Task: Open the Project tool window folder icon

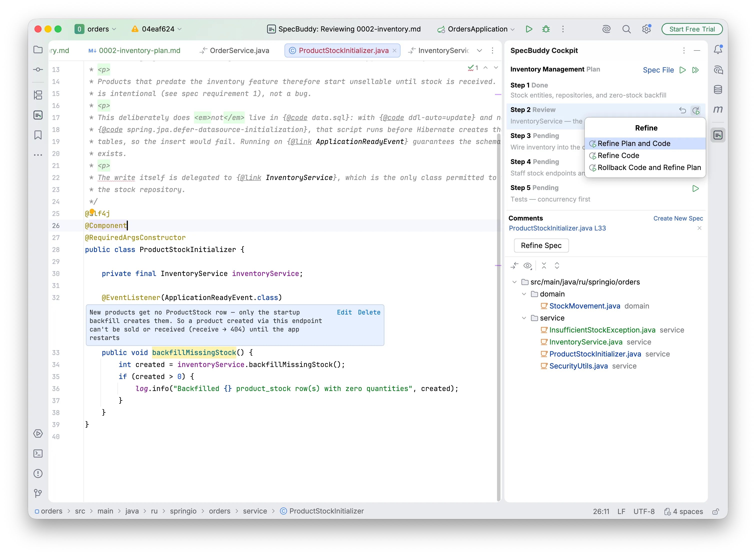Action: tap(38, 49)
